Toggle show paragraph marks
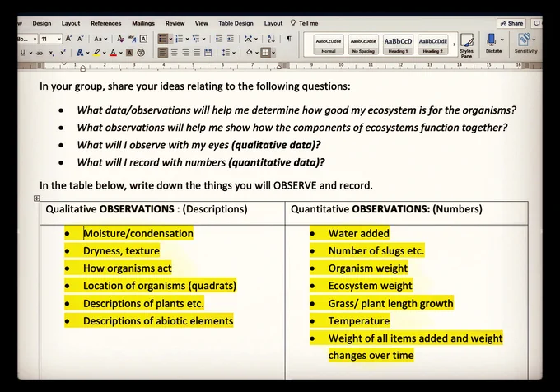 pyautogui.click(x=289, y=39)
